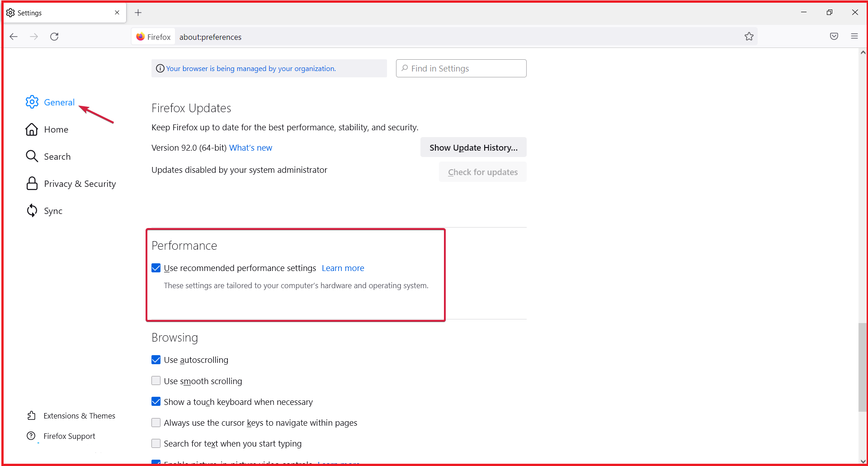Bookmark this page with the star icon

click(x=749, y=37)
